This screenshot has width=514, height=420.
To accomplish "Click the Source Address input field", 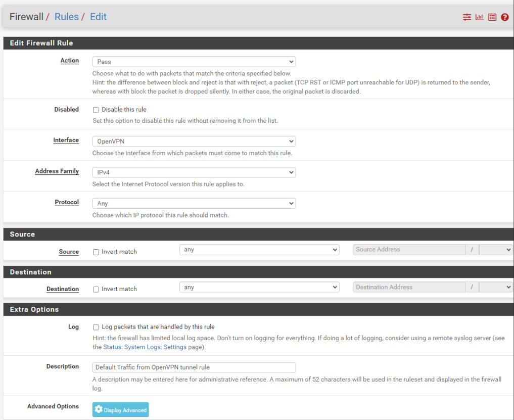I will coord(409,250).
